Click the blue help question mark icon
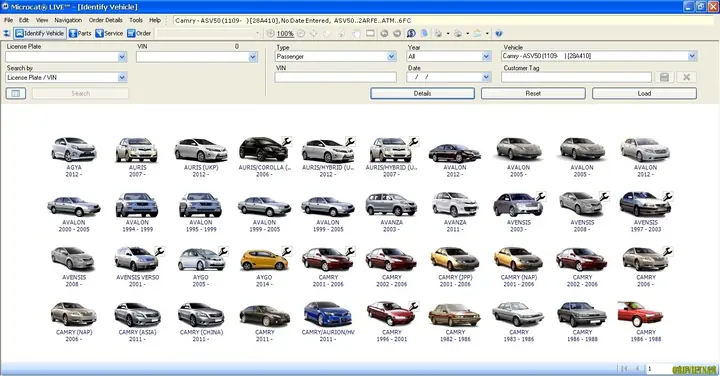Viewport: 720px width, 376px height. (499, 34)
